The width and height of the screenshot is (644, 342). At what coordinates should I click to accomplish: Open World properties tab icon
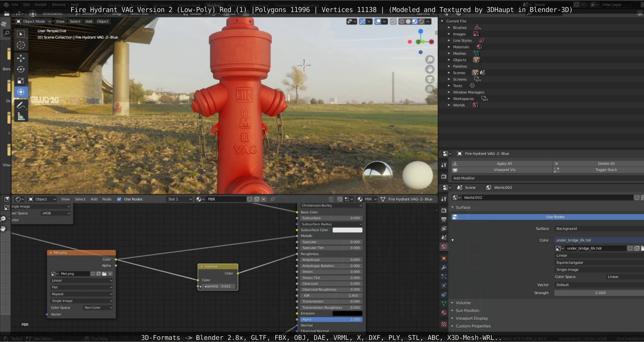click(x=444, y=247)
